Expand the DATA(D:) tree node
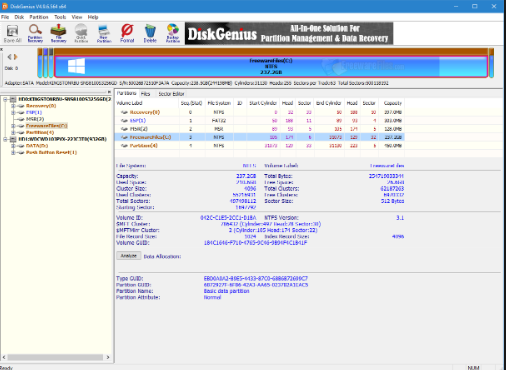 click(13, 146)
